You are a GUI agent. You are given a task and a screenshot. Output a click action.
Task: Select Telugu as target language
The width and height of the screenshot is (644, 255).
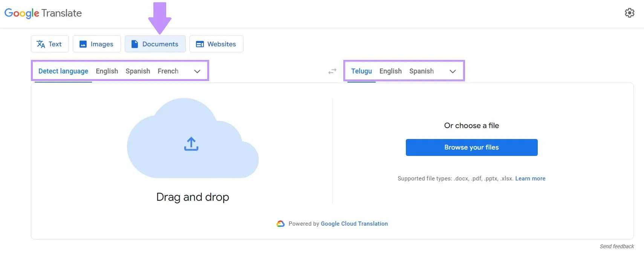pos(361,71)
